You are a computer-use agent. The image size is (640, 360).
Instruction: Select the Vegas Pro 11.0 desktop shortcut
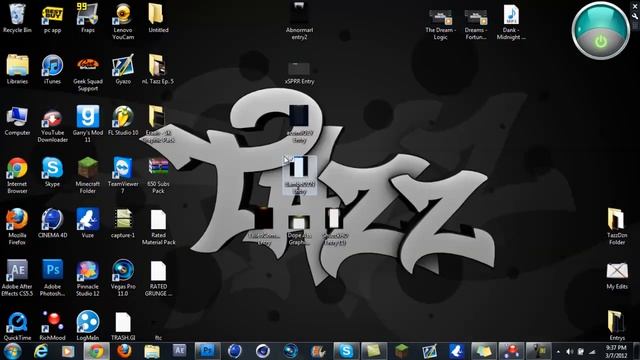(x=123, y=278)
